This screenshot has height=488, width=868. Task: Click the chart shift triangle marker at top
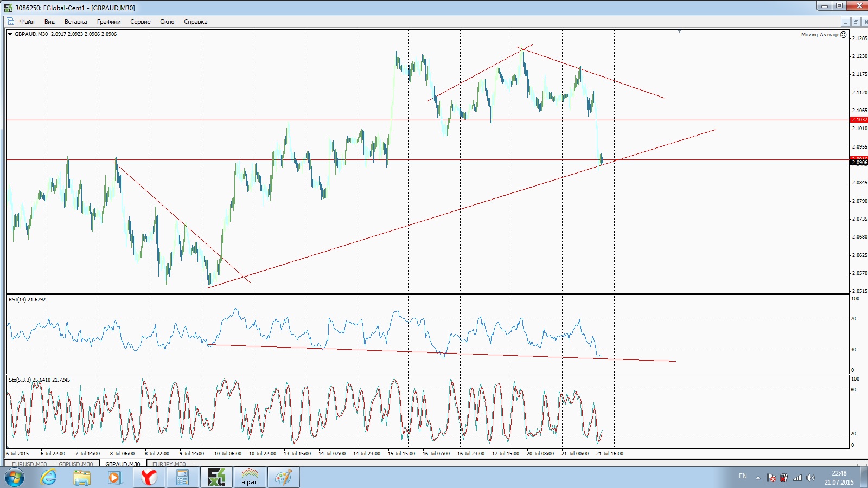coord(679,31)
